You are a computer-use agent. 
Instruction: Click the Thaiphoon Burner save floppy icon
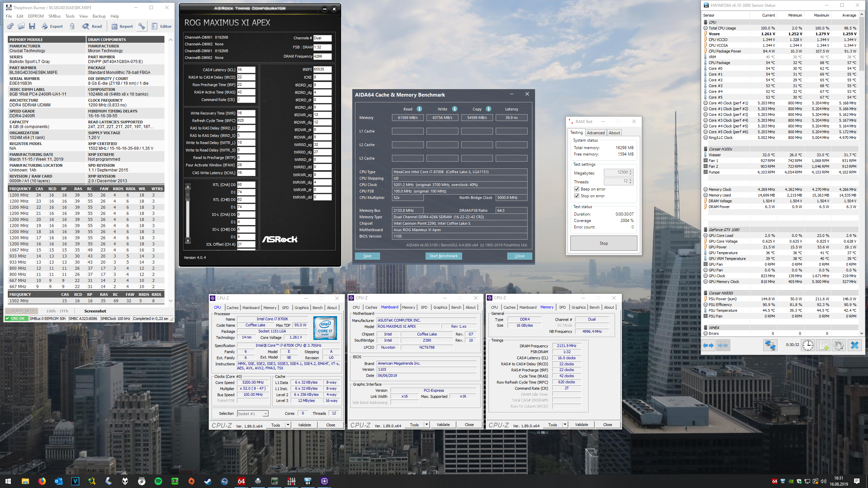(32, 26)
